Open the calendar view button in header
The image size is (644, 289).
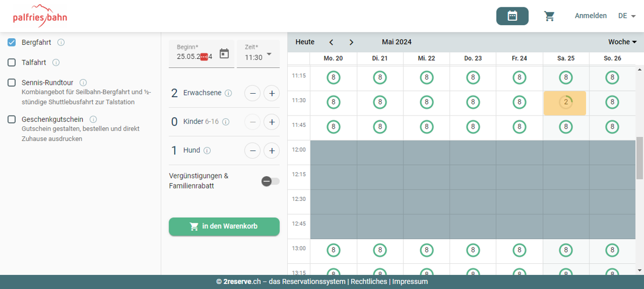(512, 16)
